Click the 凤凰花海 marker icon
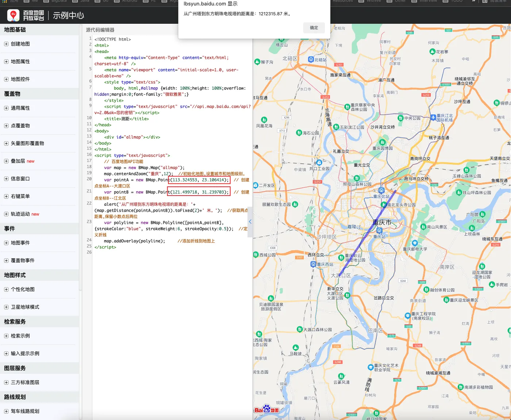This screenshot has height=420, width=511. point(264,120)
